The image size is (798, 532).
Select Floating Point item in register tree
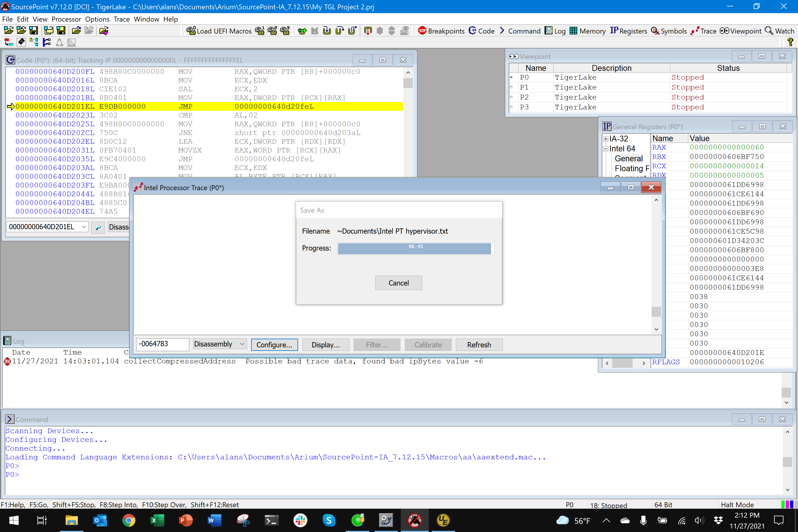click(632, 168)
